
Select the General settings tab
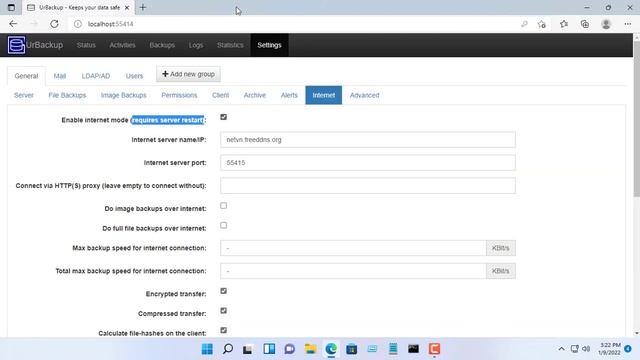(x=26, y=76)
